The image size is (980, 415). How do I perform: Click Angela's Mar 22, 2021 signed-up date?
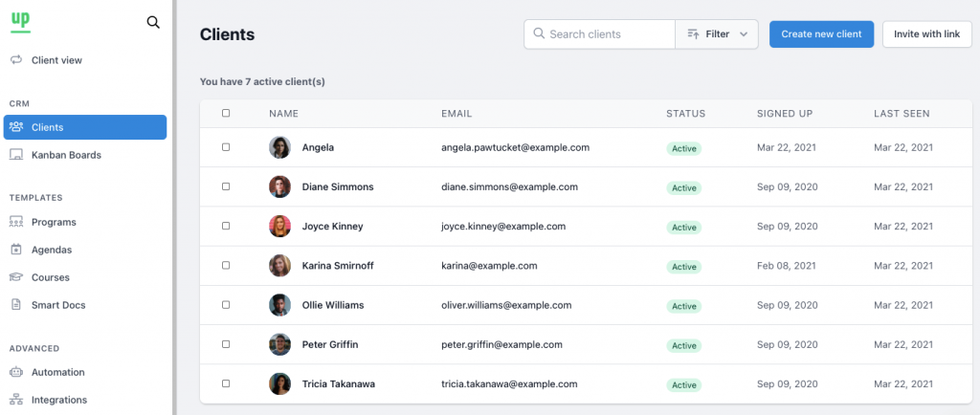[x=787, y=147]
